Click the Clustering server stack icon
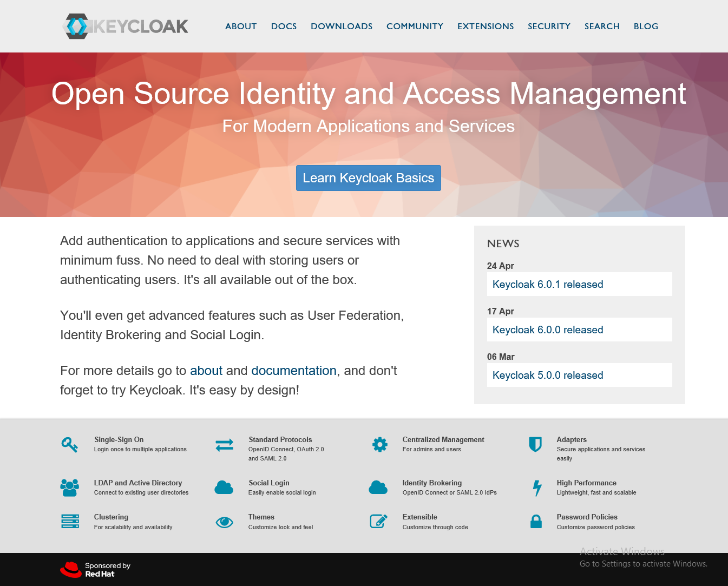 tap(70, 521)
